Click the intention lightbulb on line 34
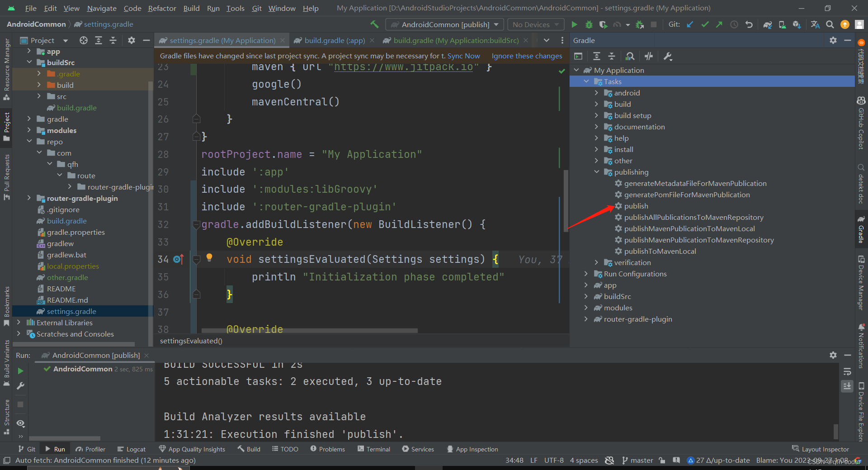Image resolution: width=868 pixels, height=470 pixels. (209, 257)
